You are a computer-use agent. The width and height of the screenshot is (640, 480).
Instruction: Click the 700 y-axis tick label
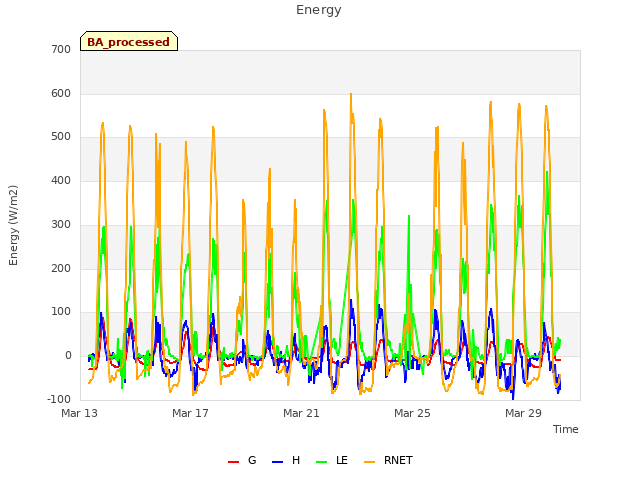[61, 50]
